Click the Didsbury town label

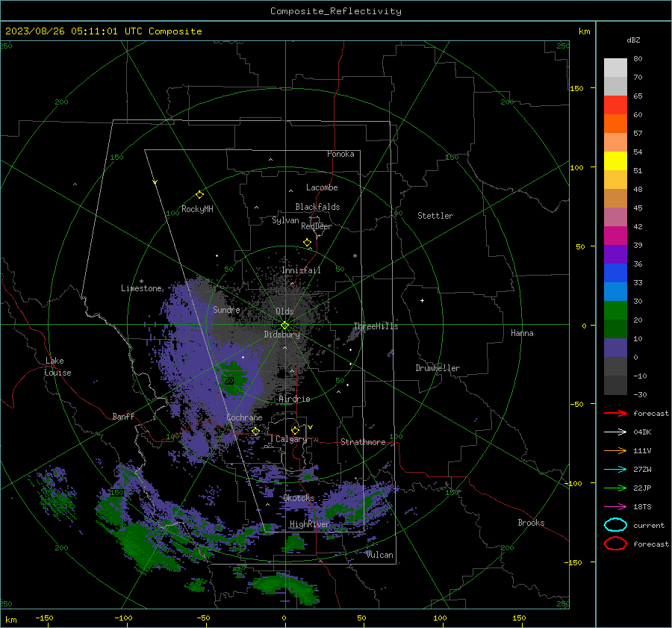[281, 335]
